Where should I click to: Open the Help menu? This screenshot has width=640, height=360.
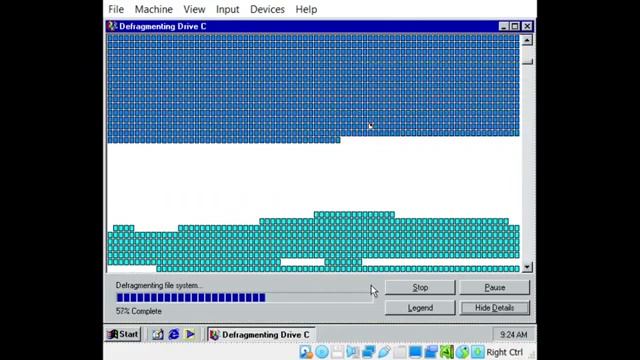[306, 9]
